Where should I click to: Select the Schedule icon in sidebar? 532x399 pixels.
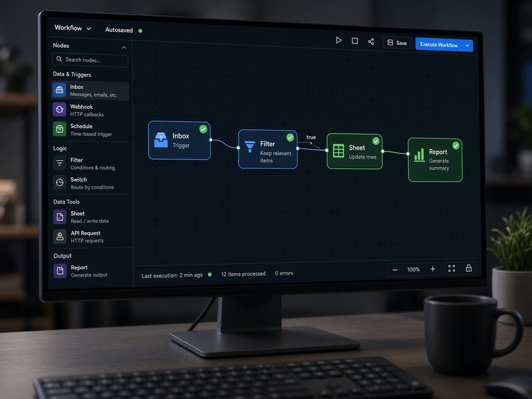(59, 129)
